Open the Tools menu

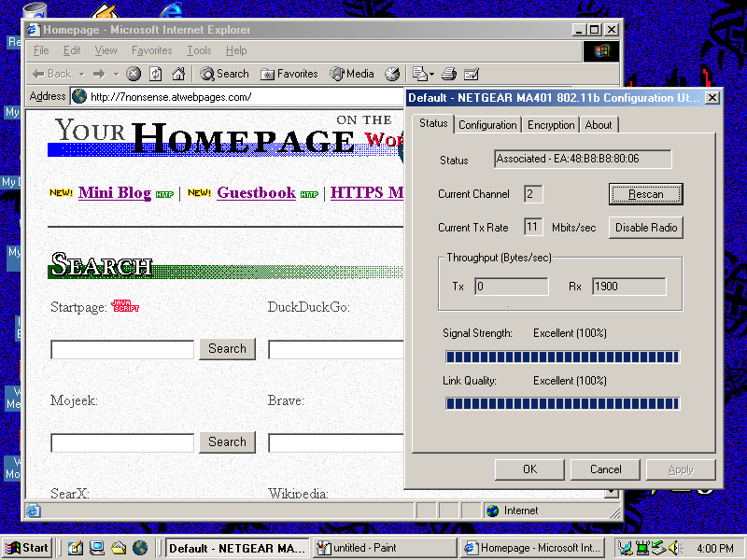coord(199,50)
